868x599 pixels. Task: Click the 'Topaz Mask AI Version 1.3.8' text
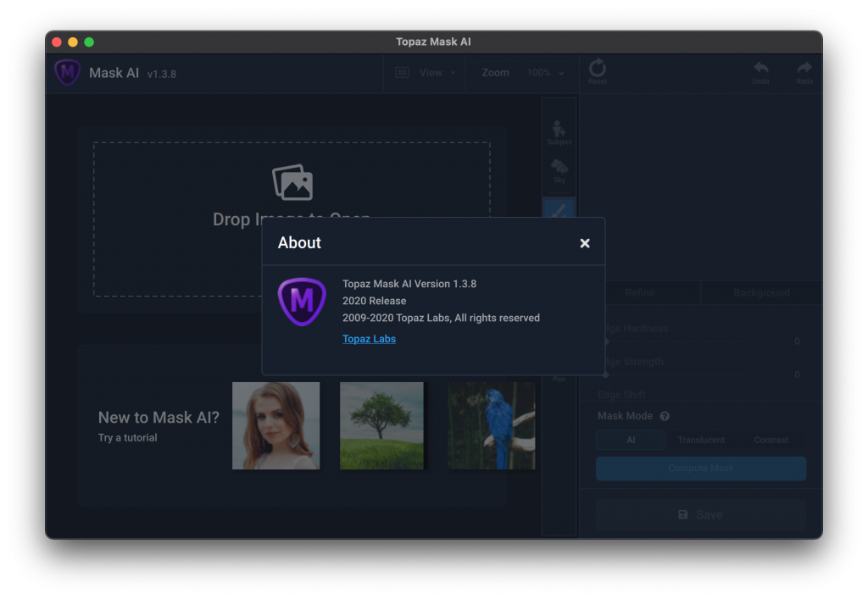click(x=409, y=284)
